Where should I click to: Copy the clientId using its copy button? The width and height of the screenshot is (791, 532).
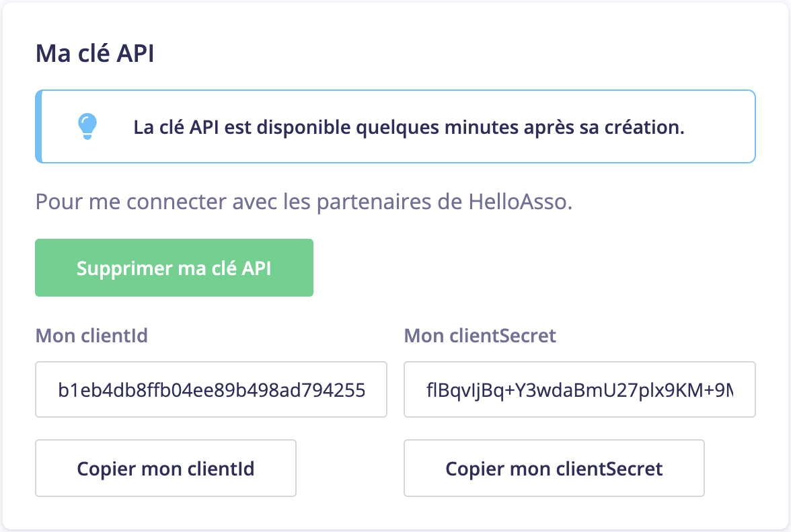click(x=165, y=468)
